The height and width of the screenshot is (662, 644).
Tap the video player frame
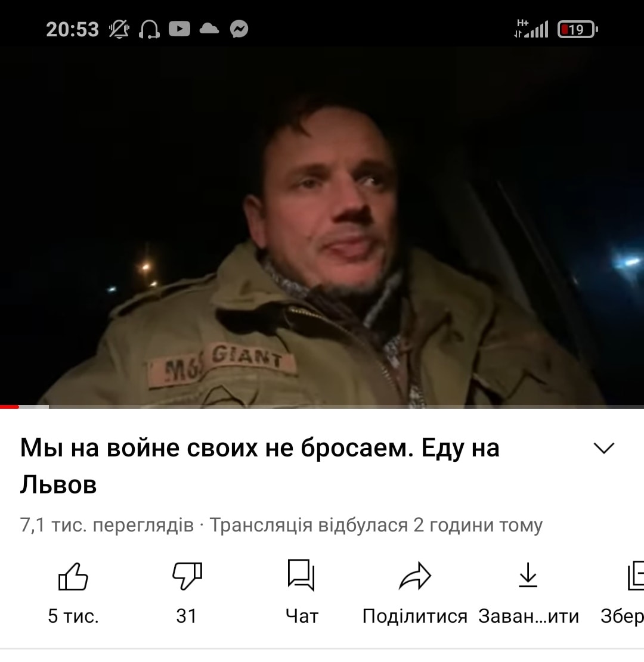322,227
